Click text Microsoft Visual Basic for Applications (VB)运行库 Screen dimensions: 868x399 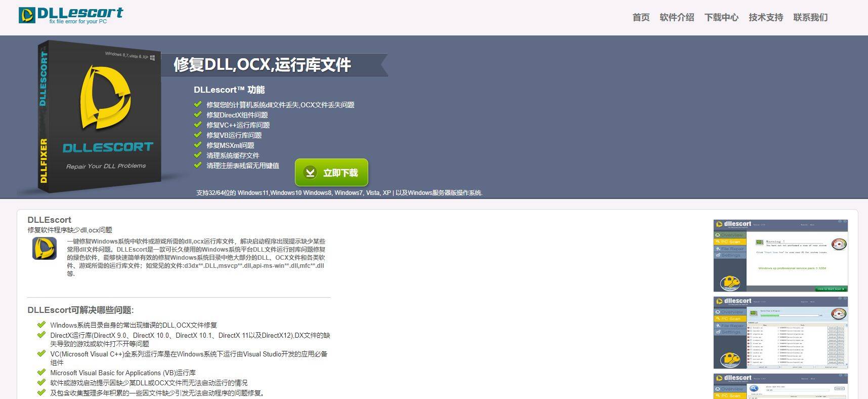pos(123,373)
